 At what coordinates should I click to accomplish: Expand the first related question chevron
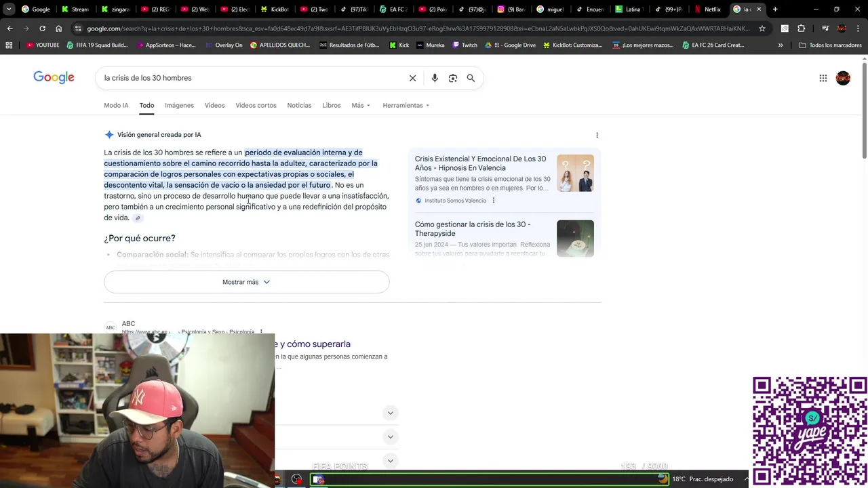click(390, 413)
